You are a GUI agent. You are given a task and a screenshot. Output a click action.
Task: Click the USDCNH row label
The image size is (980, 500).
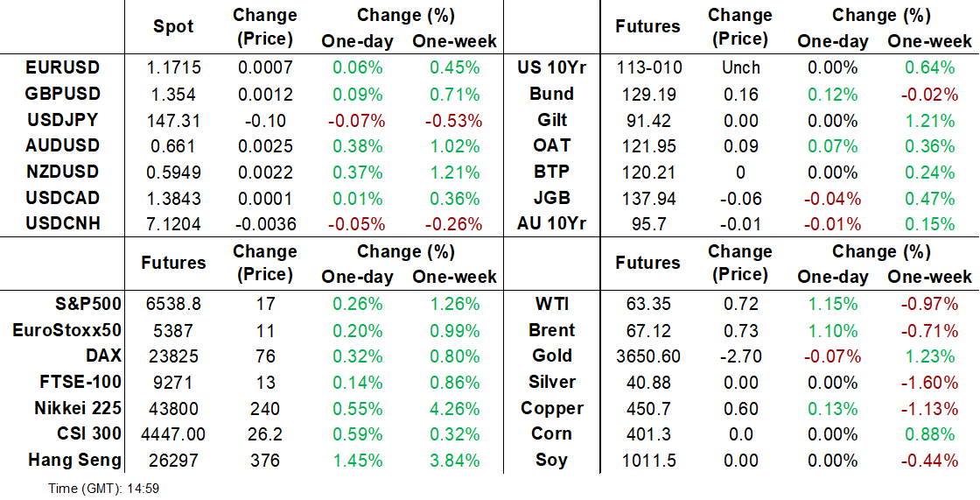pyautogui.click(x=62, y=224)
